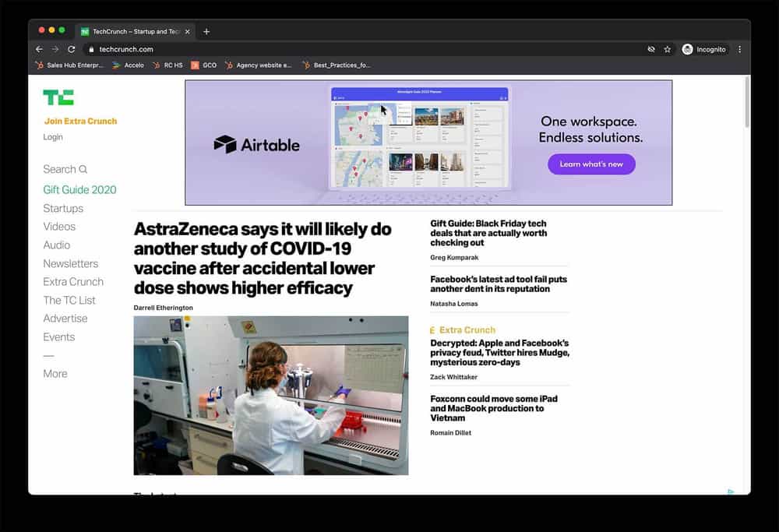
Task: Open the Incognito profile indicator
Action: point(704,49)
